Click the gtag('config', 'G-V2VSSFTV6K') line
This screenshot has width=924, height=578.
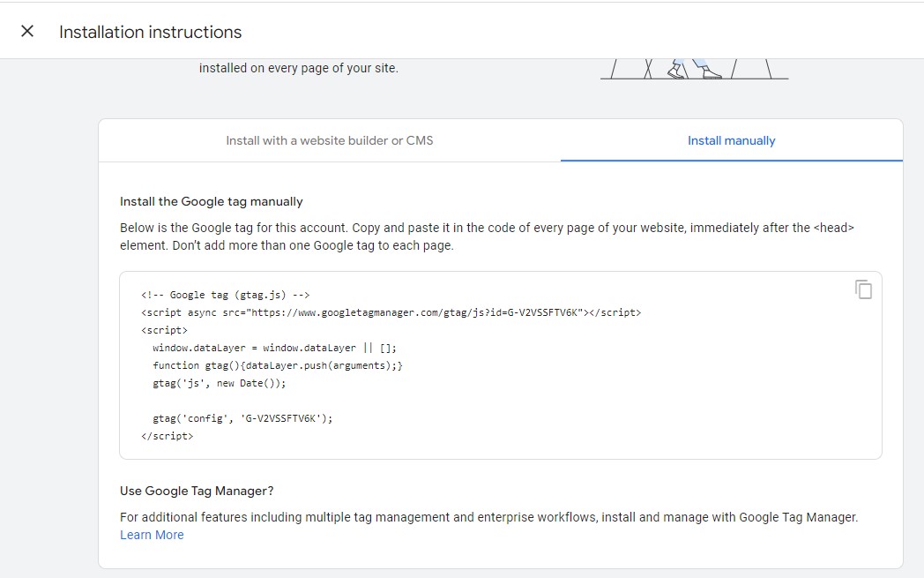(242, 419)
